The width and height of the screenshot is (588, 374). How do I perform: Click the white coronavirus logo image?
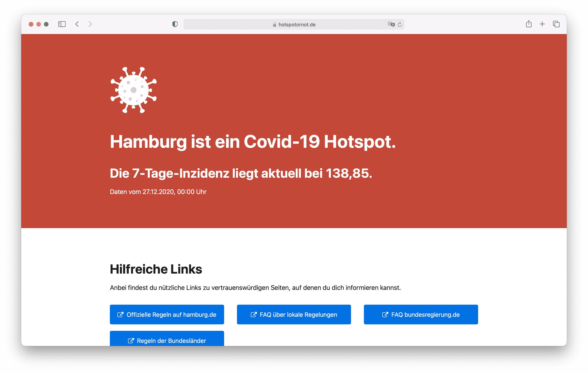coord(133,90)
